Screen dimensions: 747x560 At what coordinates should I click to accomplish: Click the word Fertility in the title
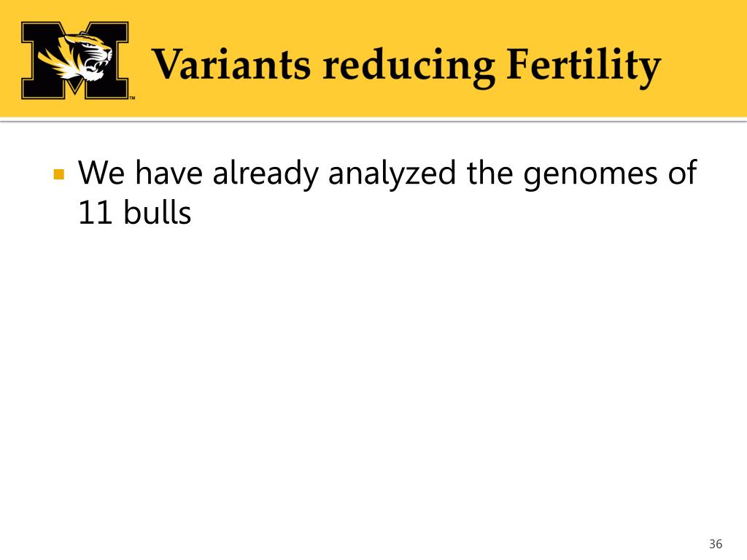(x=584, y=66)
